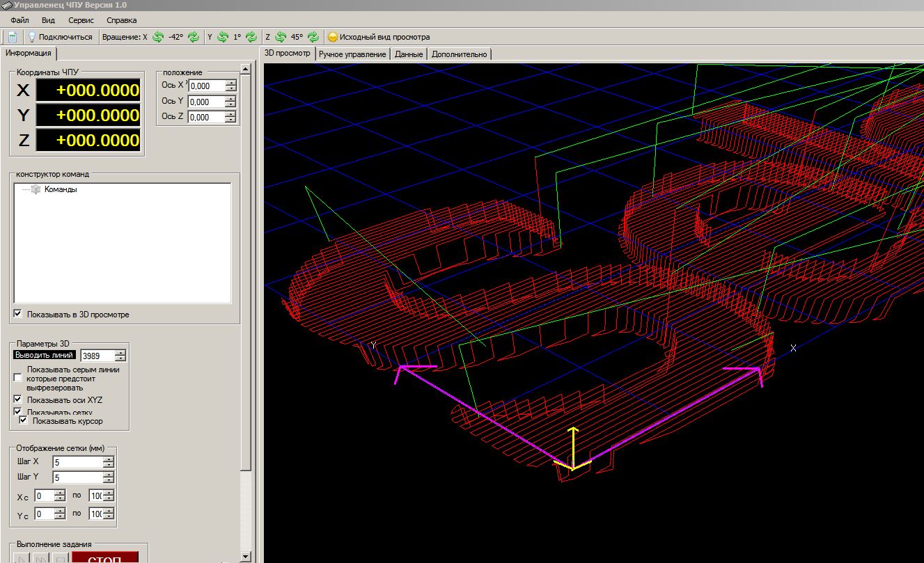Decrease the Ось Z position spinner value
Screen dimensions: 924x563
point(231,120)
